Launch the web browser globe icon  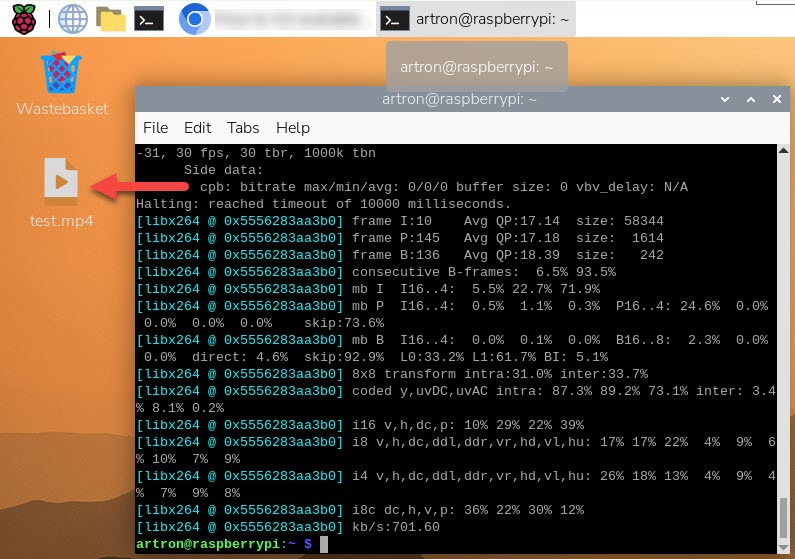(x=72, y=18)
